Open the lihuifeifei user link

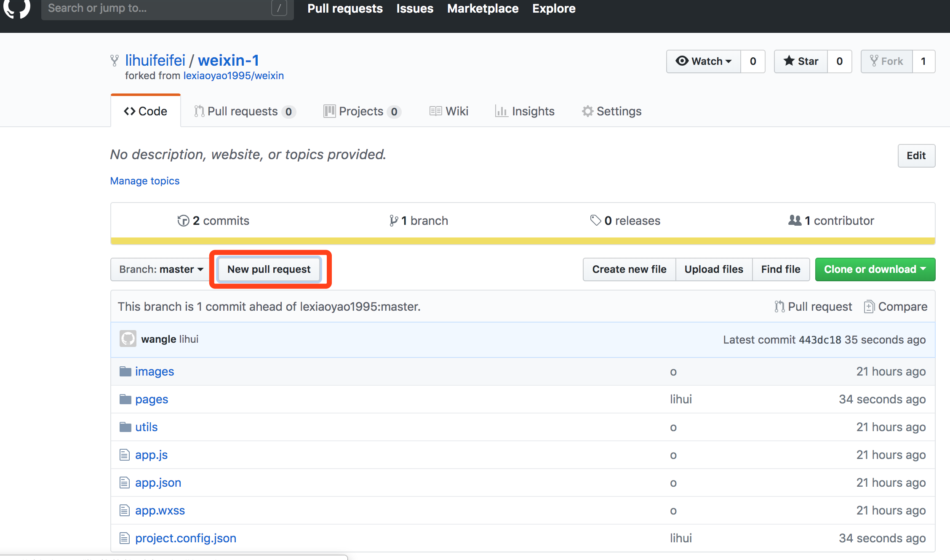(155, 60)
